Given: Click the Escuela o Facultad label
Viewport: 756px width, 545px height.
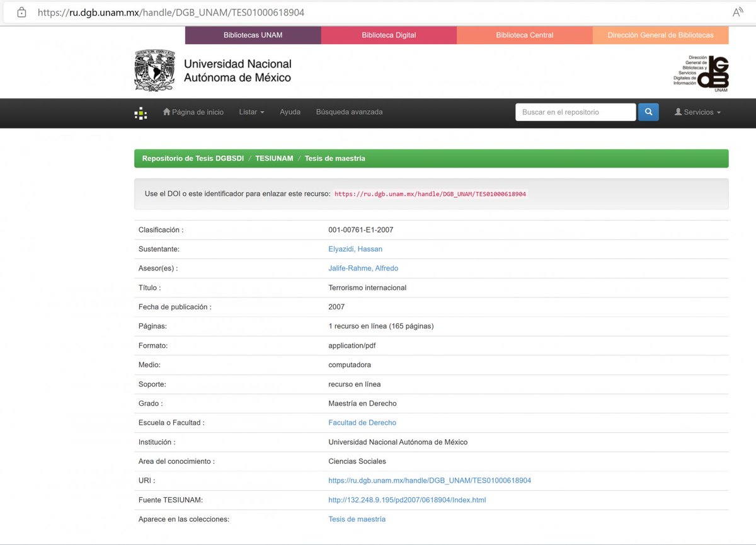Looking at the screenshot, I should [171, 423].
